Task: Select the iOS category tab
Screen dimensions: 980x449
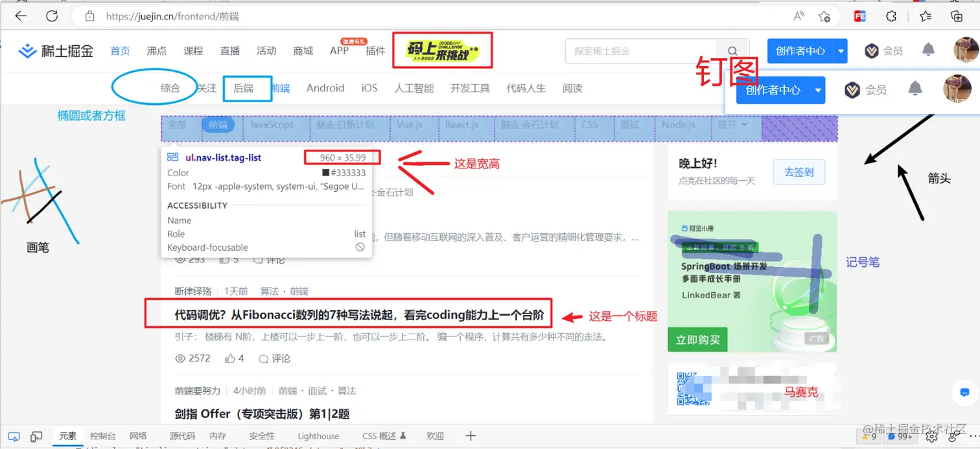Action: pos(369,88)
